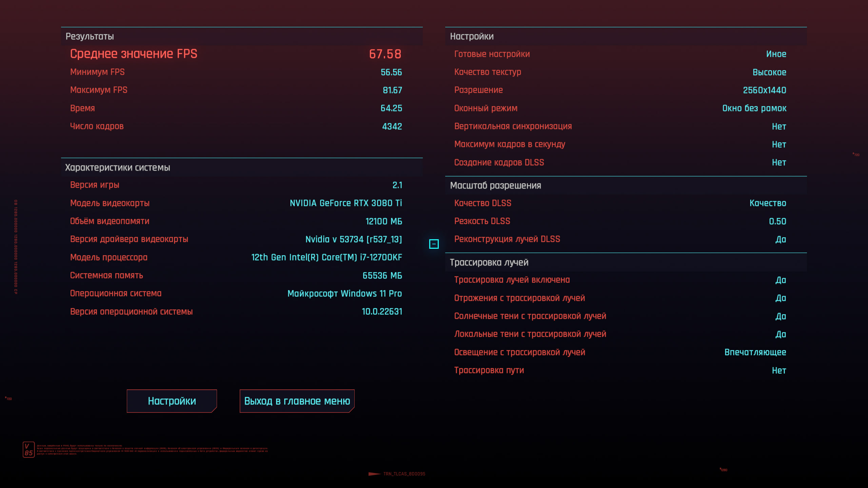868x488 pixels.
Task: Collapse the Трассировка лучей section
Action: pos(489,262)
